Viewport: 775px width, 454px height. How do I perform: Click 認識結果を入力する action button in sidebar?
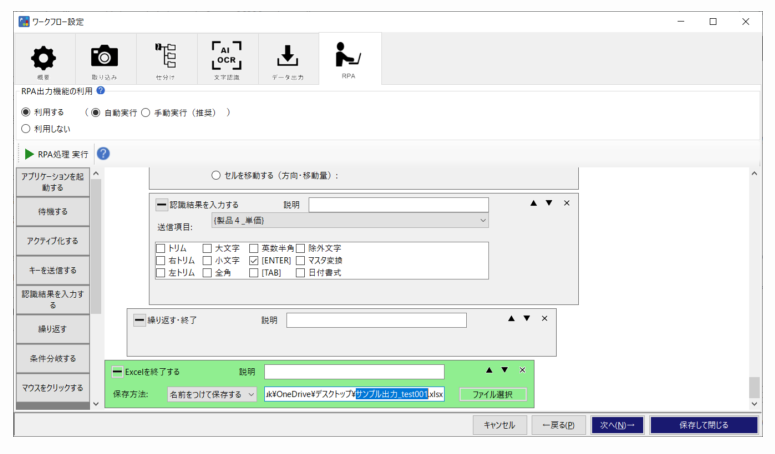pyautogui.click(x=53, y=299)
